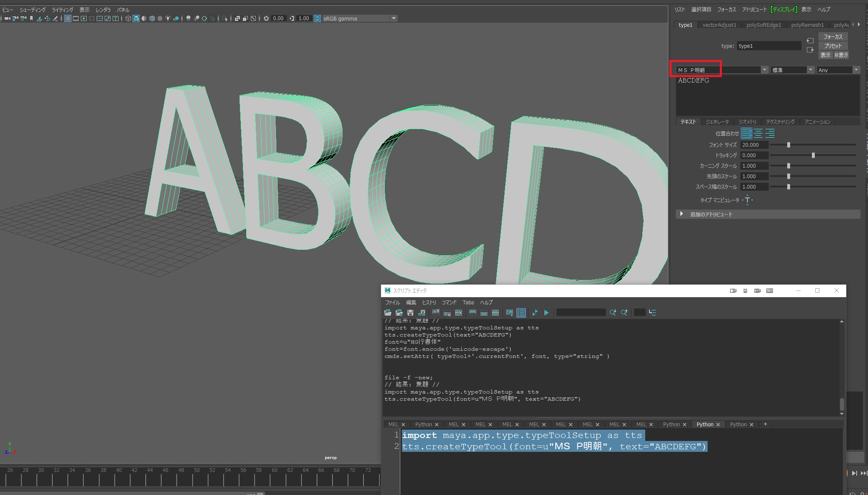Save the script using the save icon
Image resolution: width=868 pixels, height=495 pixels.
coord(410,313)
